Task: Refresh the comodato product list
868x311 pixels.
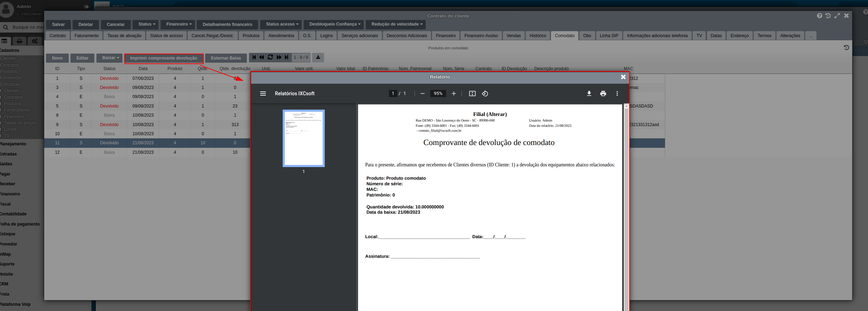Action: (270, 57)
